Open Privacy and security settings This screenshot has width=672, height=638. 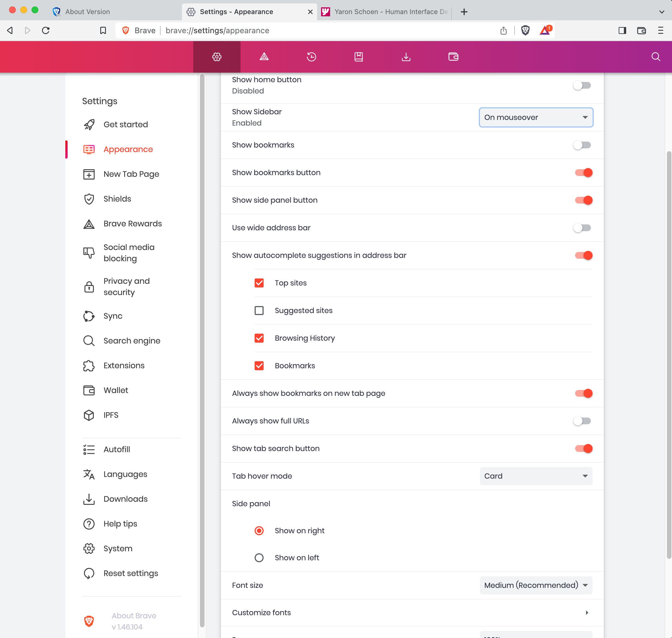pos(126,286)
